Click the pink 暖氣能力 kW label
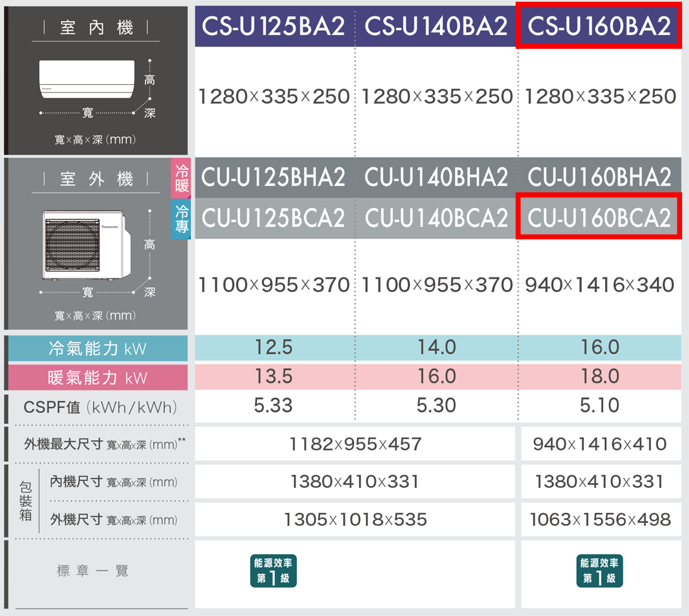689x616 pixels. click(98, 378)
